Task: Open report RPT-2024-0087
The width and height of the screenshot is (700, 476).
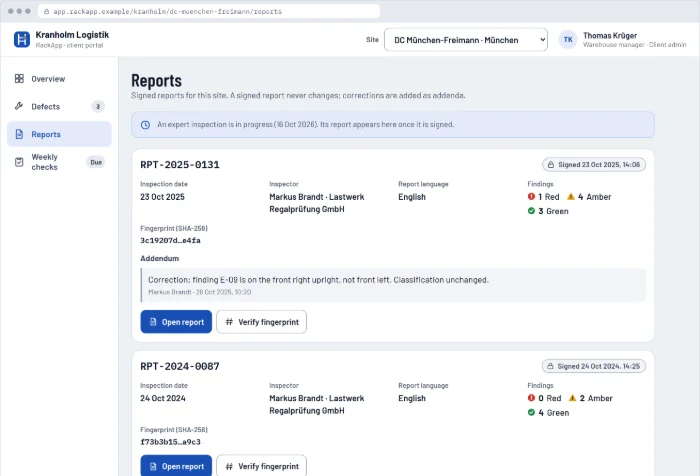Action: pos(176,466)
